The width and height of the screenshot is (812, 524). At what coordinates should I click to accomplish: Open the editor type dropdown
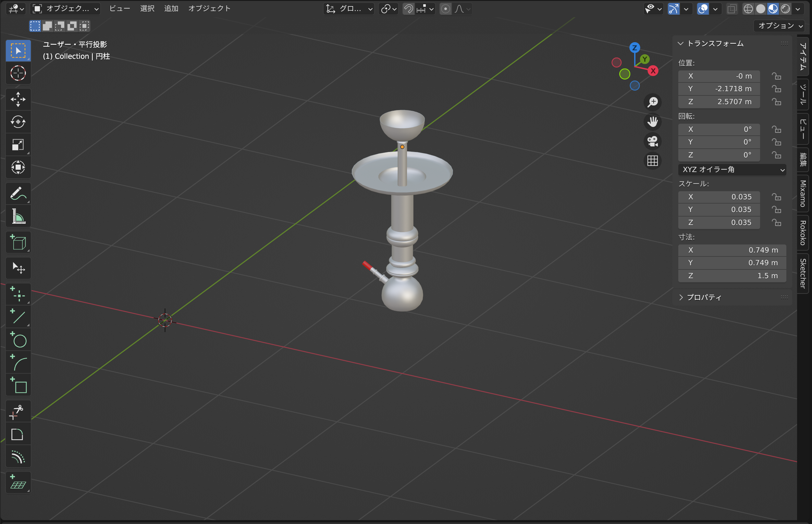16,9
